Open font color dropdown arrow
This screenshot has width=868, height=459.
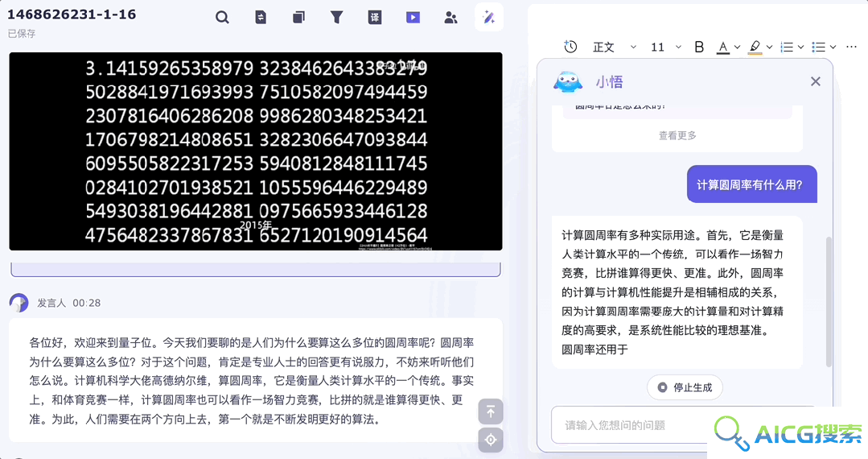tap(737, 48)
